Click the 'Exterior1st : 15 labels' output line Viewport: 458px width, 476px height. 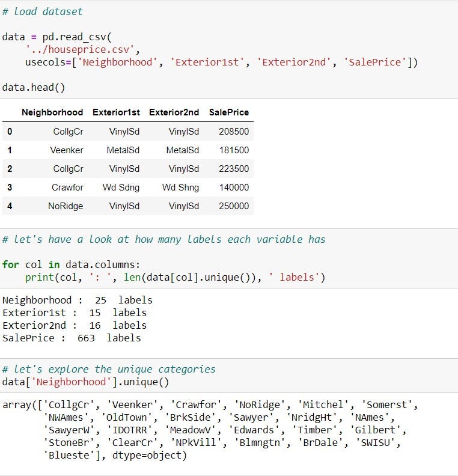click(75, 313)
